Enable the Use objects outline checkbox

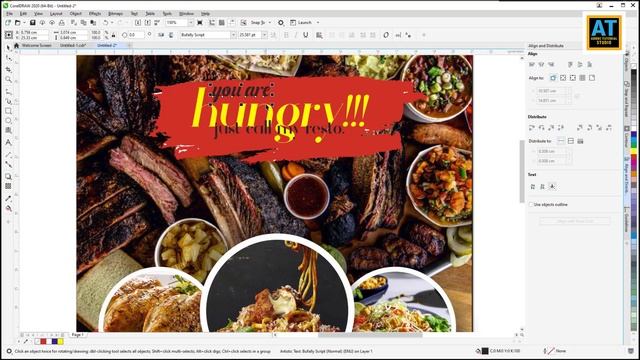point(531,204)
